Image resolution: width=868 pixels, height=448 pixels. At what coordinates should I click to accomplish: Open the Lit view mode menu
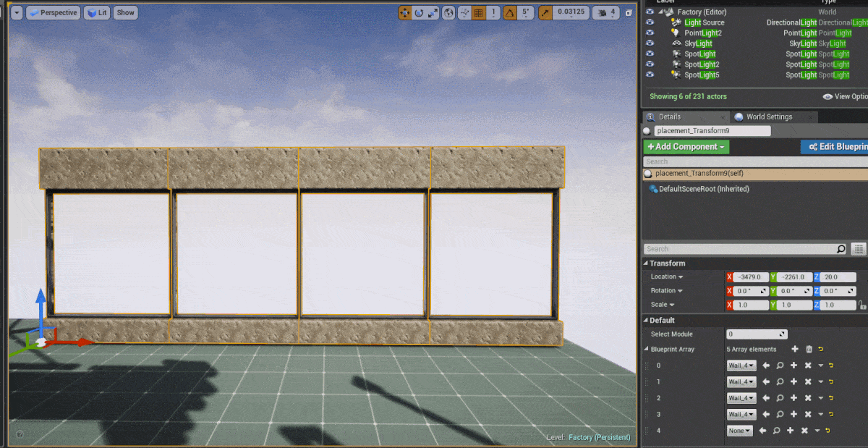pos(97,12)
